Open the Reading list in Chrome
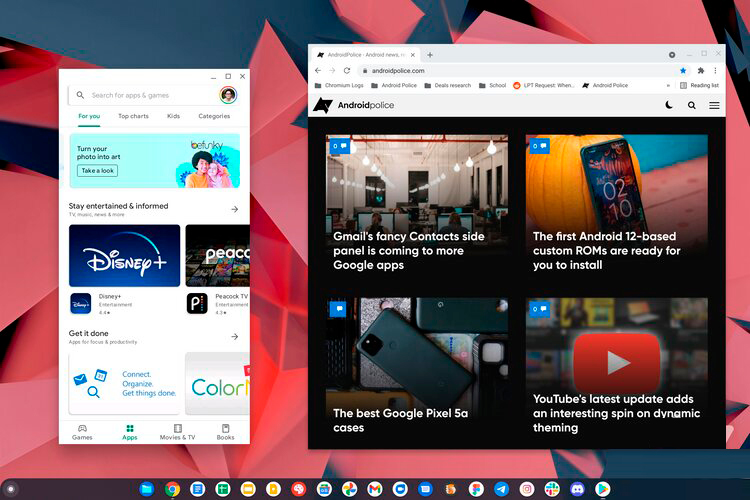The width and height of the screenshot is (750, 500). click(699, 85)
